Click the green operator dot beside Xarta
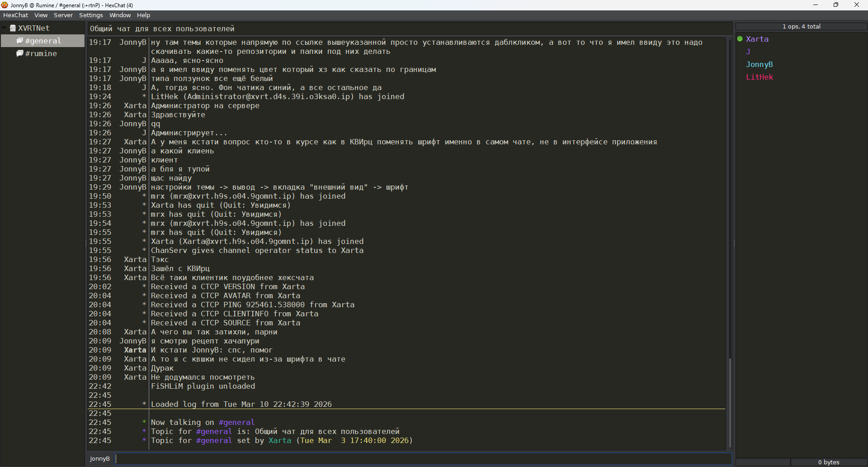This screenshot has height=467, width=868. [x=740, y=39]
